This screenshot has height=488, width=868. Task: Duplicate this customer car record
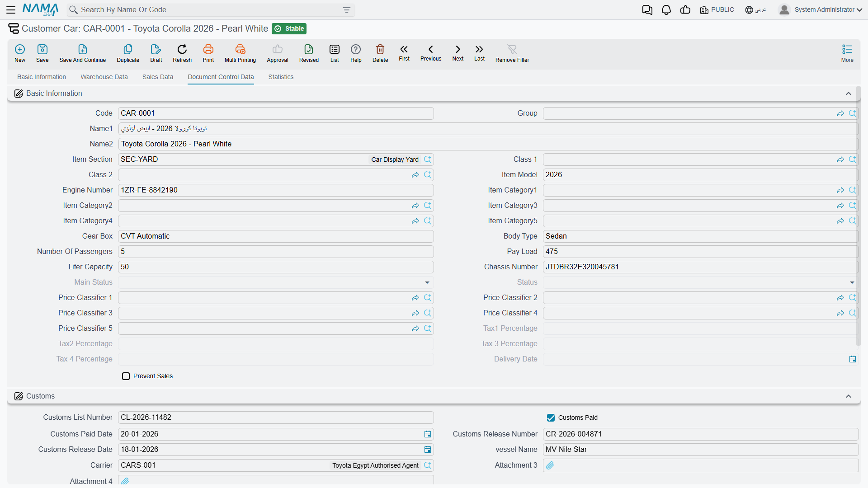[128, 53]
